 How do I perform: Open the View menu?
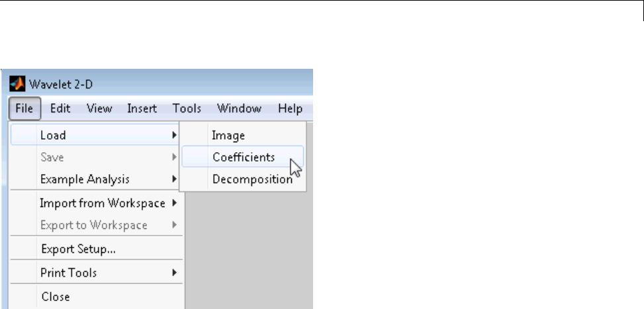[x=99, y=109]
